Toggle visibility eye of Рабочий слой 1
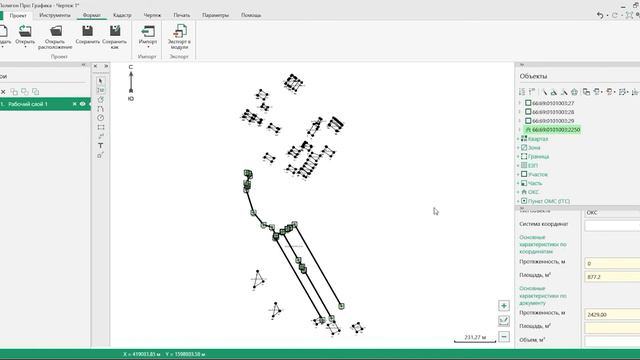This screenshot has height=360, width=640. [82, 104]
